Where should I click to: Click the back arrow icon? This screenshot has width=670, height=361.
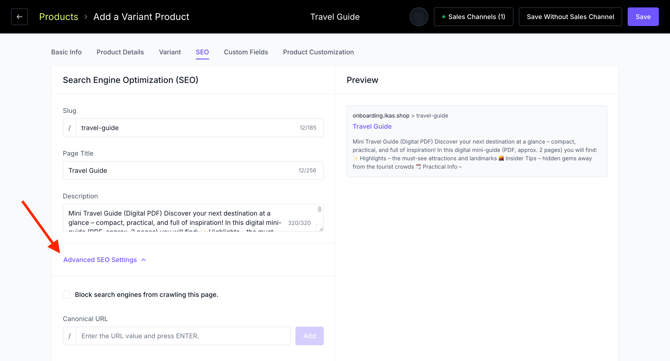(19, 17)
